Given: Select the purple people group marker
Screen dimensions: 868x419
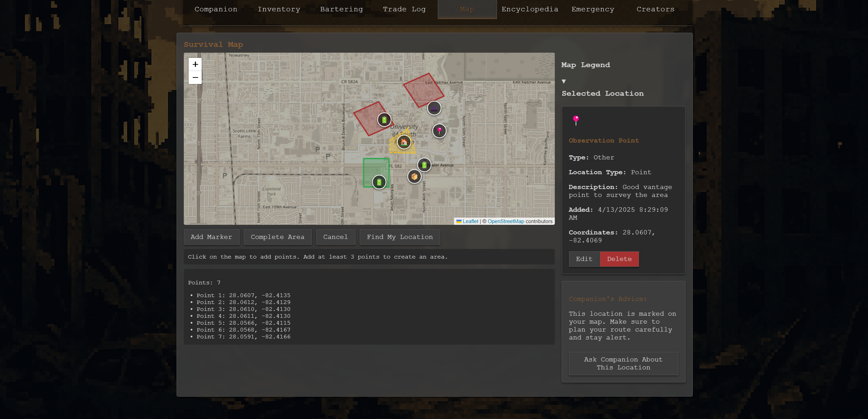Looking at the screenshot, I should (x=434, y=108).
